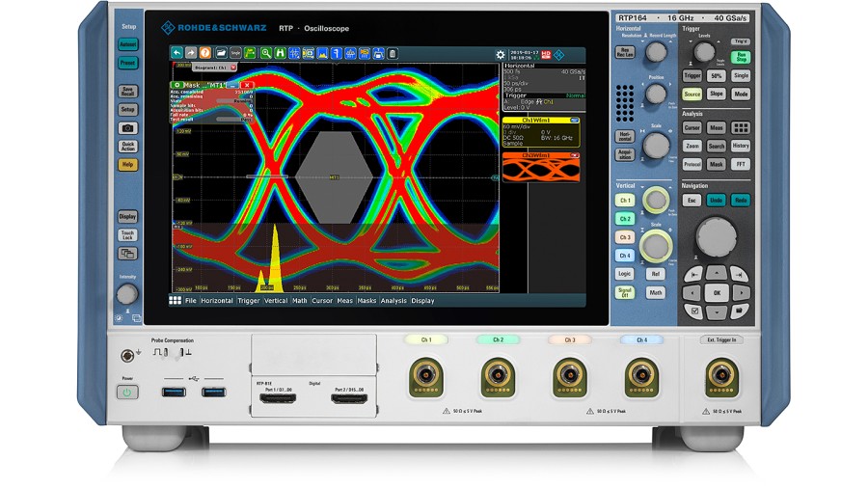Image resolution: width=868 pixels, height=488 pixels.
Task: Click the histogram icon in the toolbar
Action: (322, 53)
